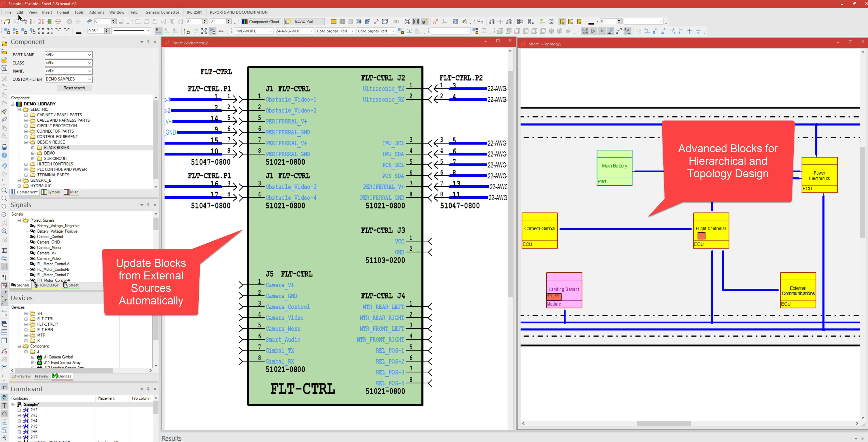The image size is (868, 442).
Task: Open the CUSTOM FILTER dropdown
Action: tap(89, 79)
